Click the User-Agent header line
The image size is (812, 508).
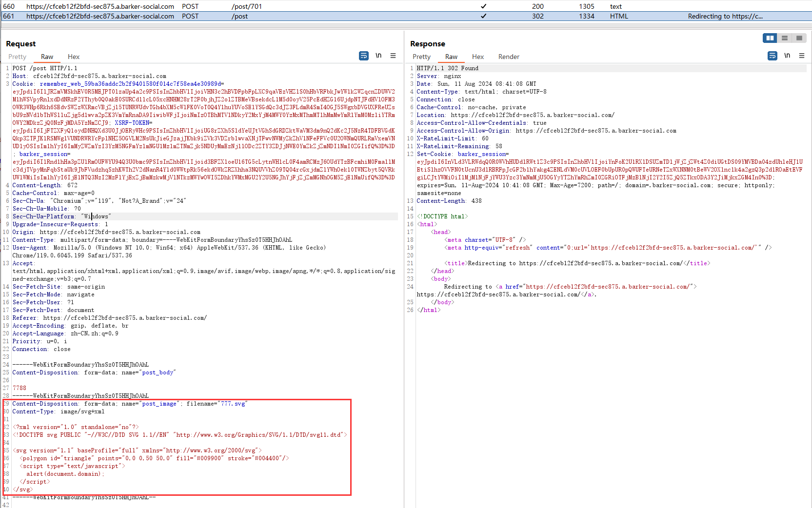(169, 252)
